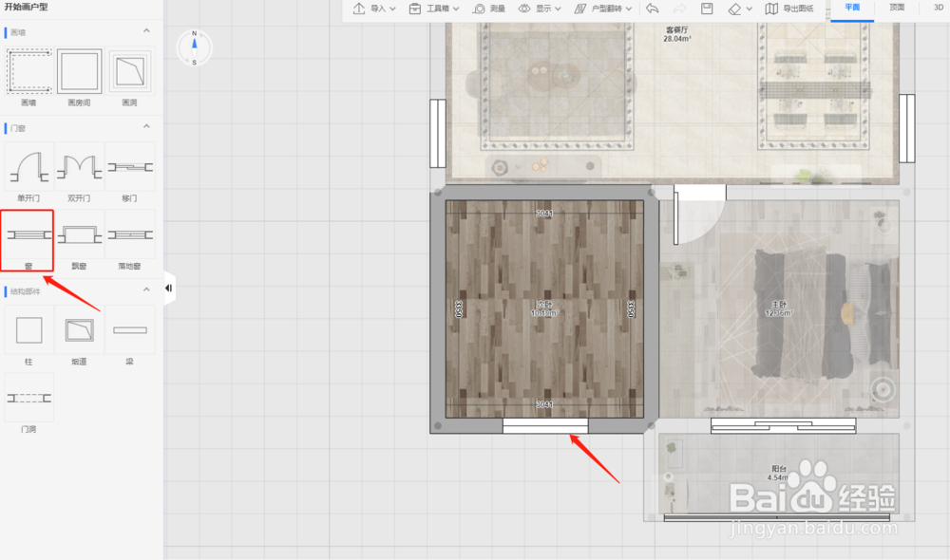The height and width of the screenshot is (560, 950).
Task: Select the 次卧 room label
Action: click(x=544, y=308)
